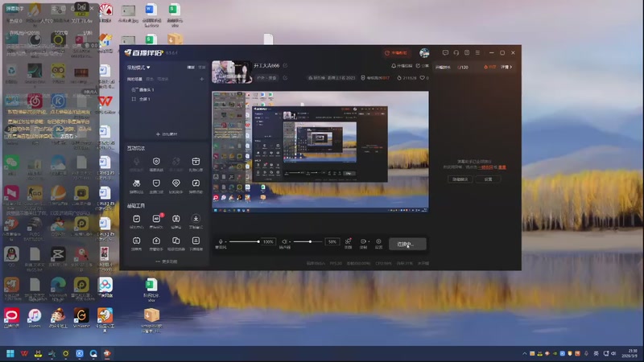The image size is (644, 362).
Task: Add a new scene with plus icon
Action: coord(202,79)
